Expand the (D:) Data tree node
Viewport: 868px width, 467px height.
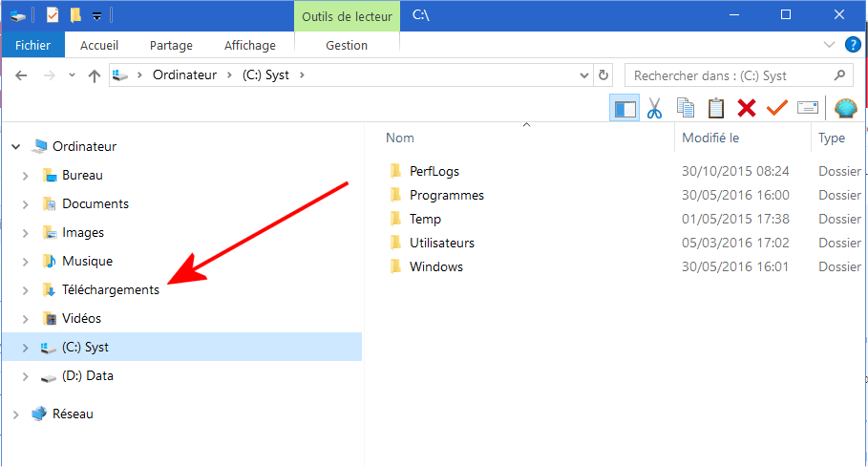(x=26, y=376)
